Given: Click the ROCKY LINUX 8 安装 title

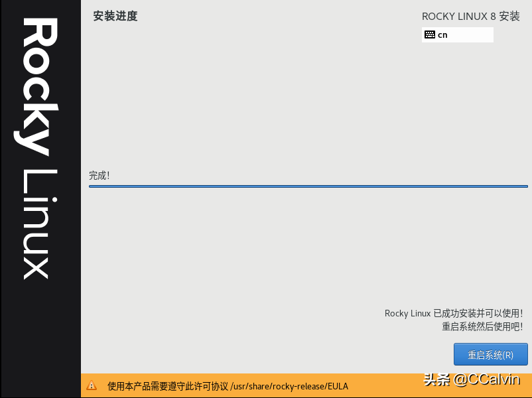Looking at the screenshot, I should pyautogui.click(x=470, y=16).
